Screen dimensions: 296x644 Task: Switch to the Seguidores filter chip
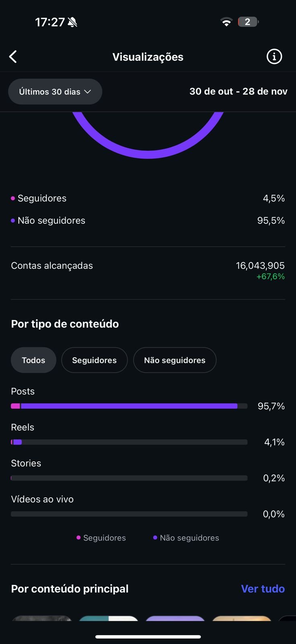(95, 360)
